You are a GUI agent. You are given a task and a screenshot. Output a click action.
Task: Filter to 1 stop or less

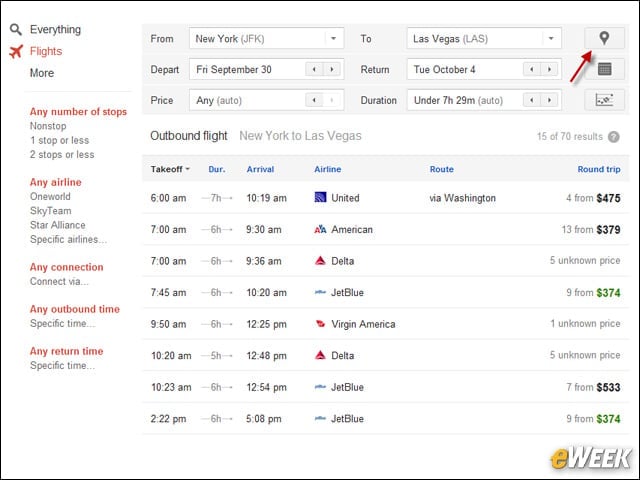(60, 140)
